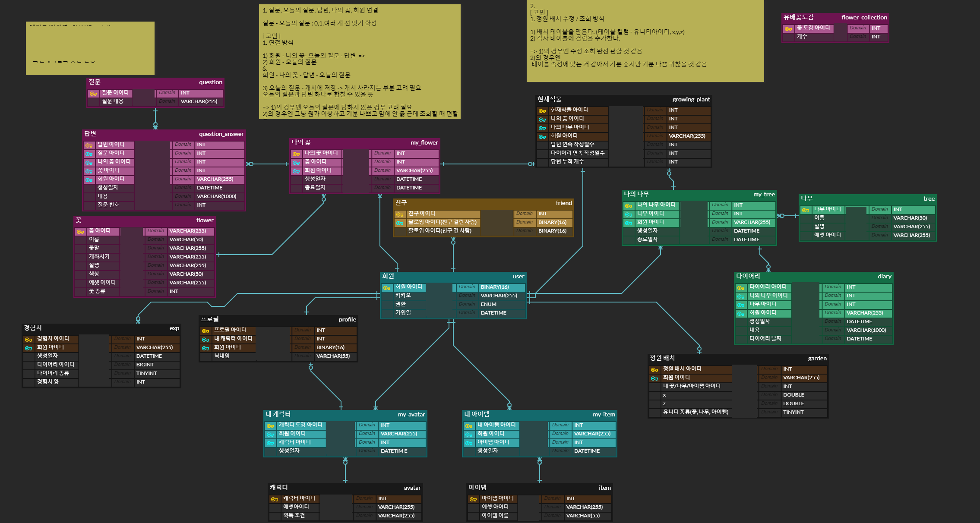980x523 pixels.
Task: Select the foreign key icon beside 내 캐릭터 아이디
Action: (205, 339)
